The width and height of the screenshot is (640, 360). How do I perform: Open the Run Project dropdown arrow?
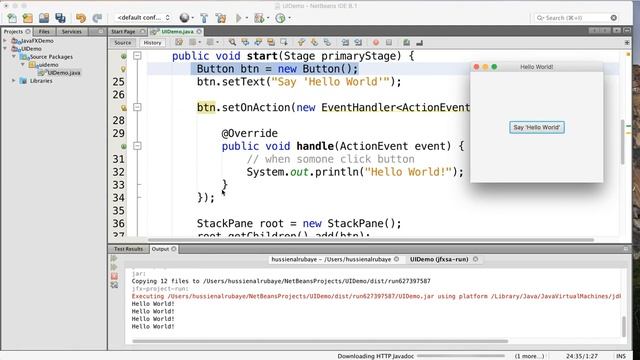(x=247, y=18)
